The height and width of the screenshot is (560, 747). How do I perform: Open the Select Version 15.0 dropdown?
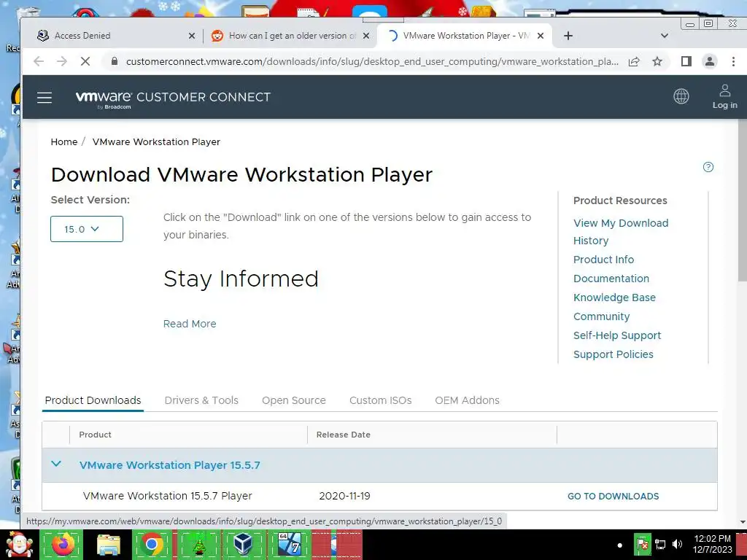coord(87,229)
